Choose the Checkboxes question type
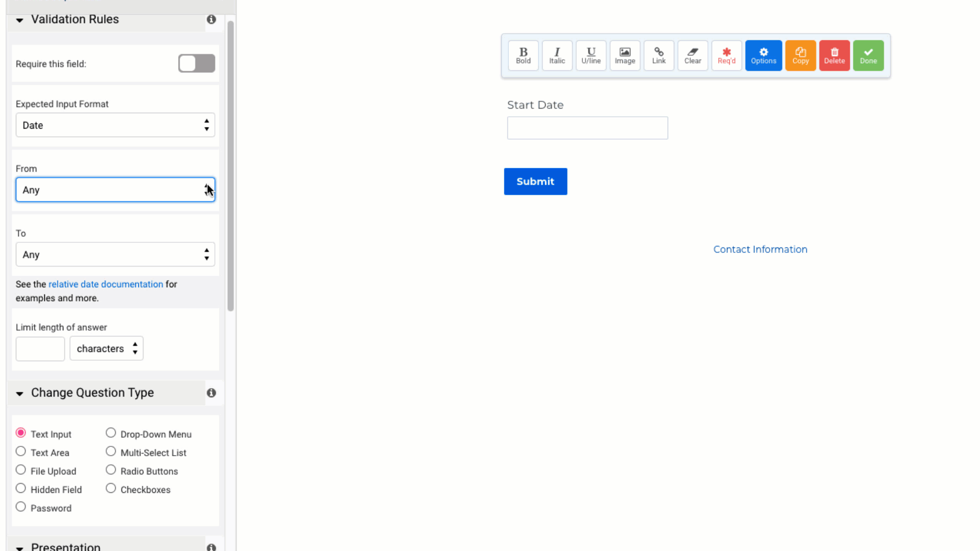Screen dimensions: 980x551 click(x=111, y=488)
